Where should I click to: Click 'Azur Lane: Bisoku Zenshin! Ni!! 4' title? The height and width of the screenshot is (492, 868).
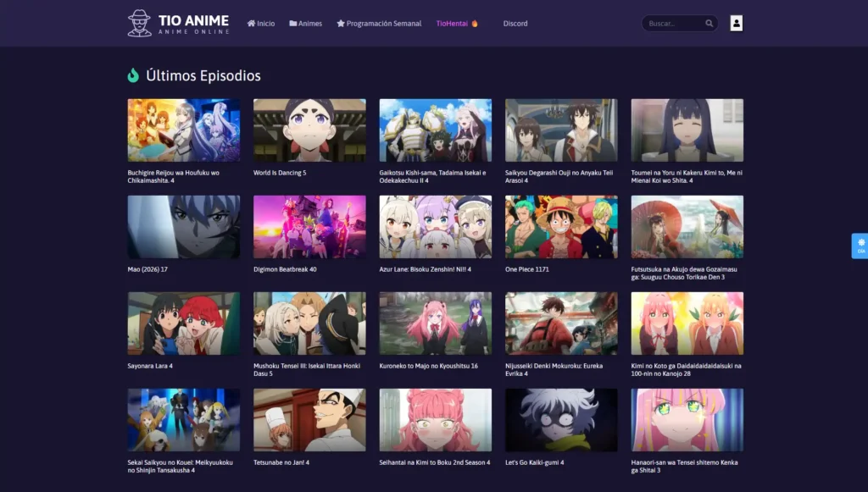[x=426, y=269]
